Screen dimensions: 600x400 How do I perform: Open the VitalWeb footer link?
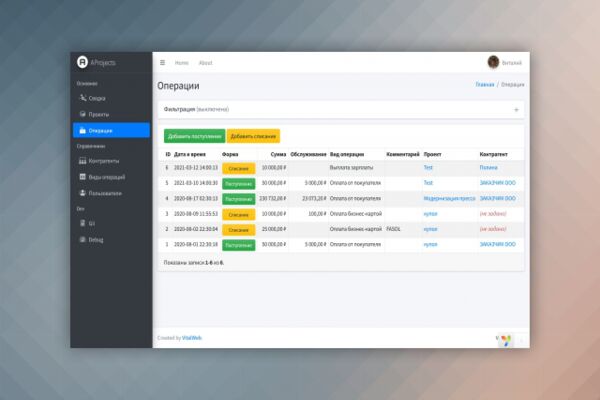(x=192, y=338)
